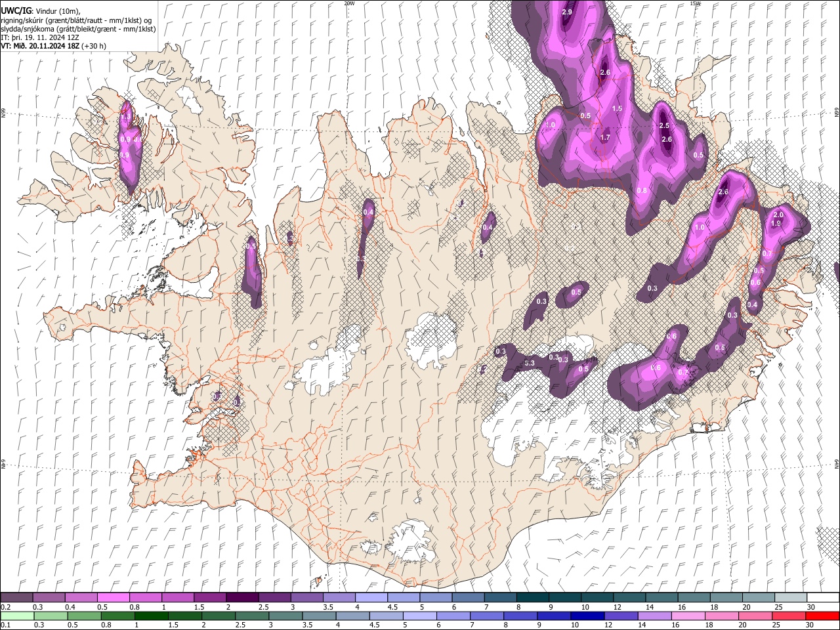Click the '2.0' precipitation value in the east
The height and width of the screenshot is (630, 840).
coord(779,215)
